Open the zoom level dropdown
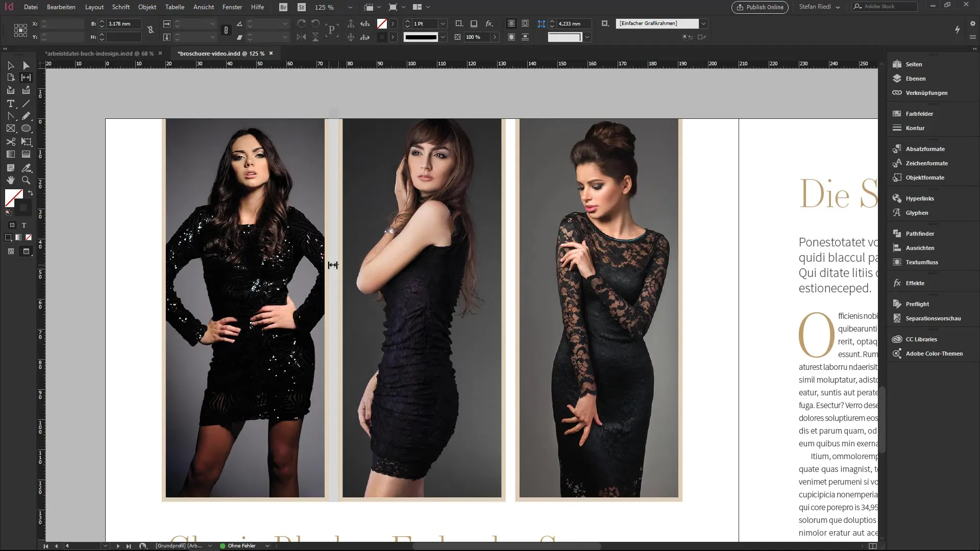 [x=350, y=7]
